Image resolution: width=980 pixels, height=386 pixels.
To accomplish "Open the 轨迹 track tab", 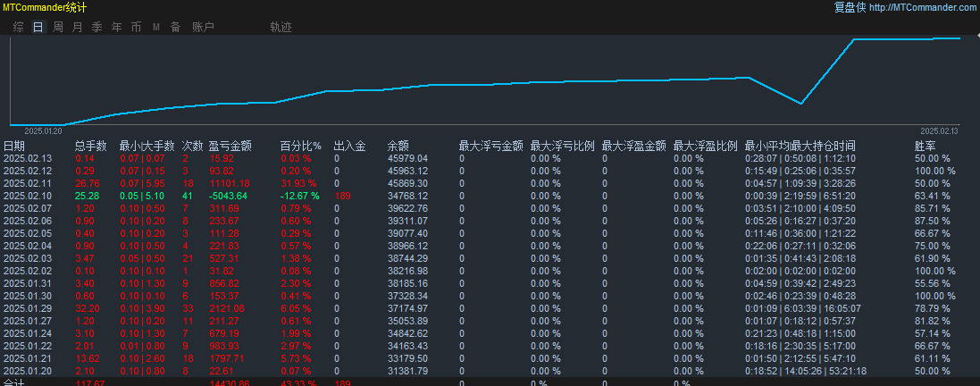I will point(281,27).
